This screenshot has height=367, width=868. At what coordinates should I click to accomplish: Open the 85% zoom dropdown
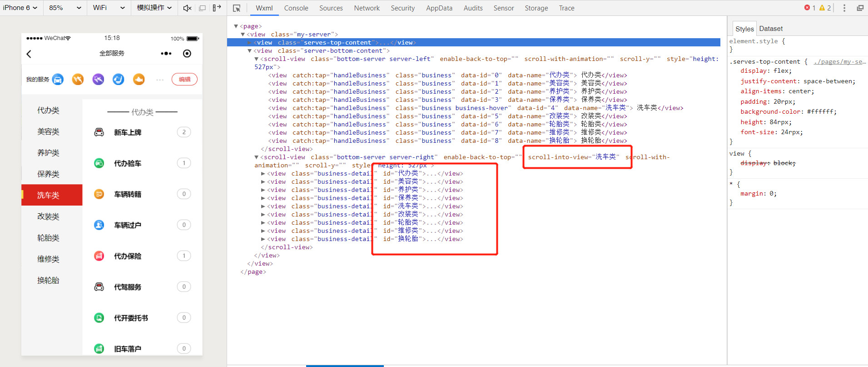65,8
